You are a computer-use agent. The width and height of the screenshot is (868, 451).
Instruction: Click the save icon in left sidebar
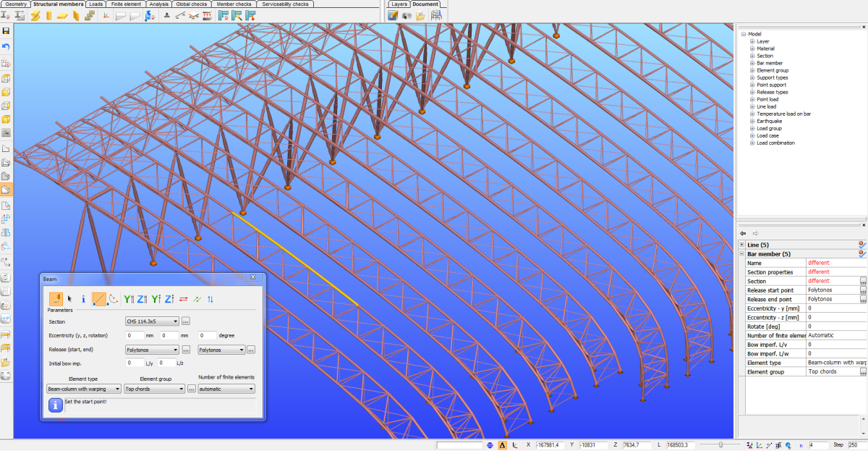coord(6,32)
